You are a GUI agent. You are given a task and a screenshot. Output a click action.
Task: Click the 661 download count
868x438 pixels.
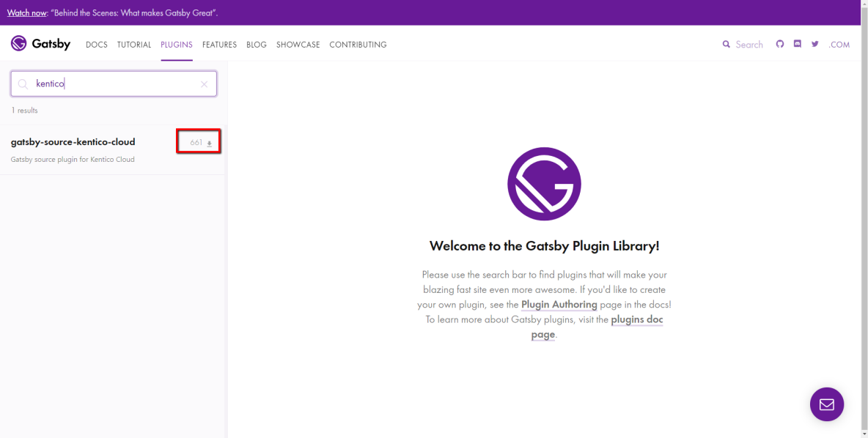click(196, 143)
